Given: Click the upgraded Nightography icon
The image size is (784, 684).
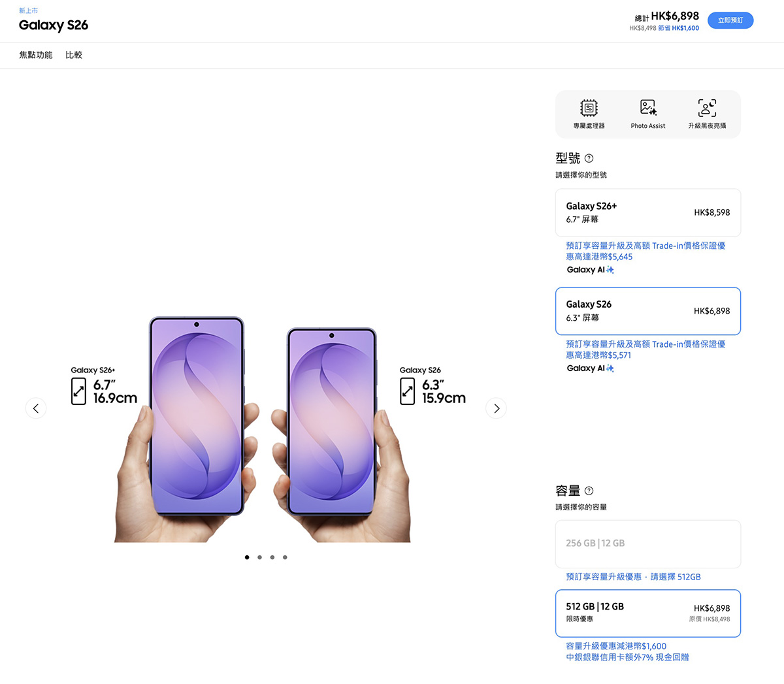Looking at the screenshot, I should click(x=707, y=108).
